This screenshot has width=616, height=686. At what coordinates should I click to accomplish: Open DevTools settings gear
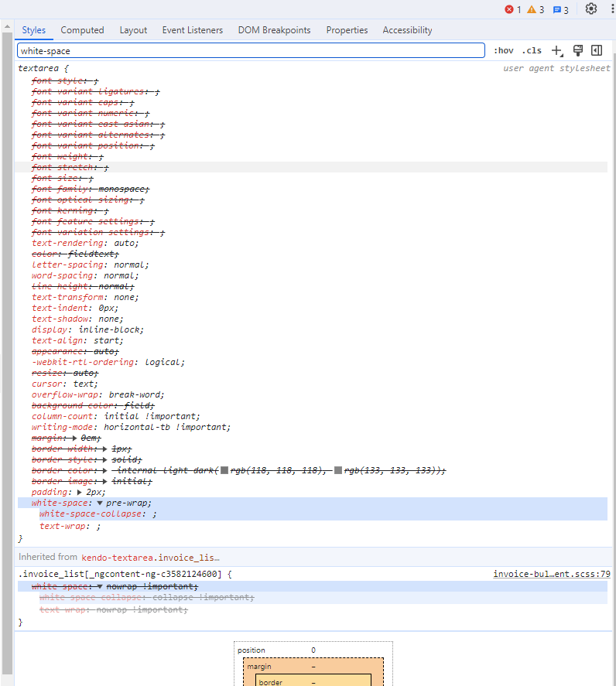click(x=591, y=9)
